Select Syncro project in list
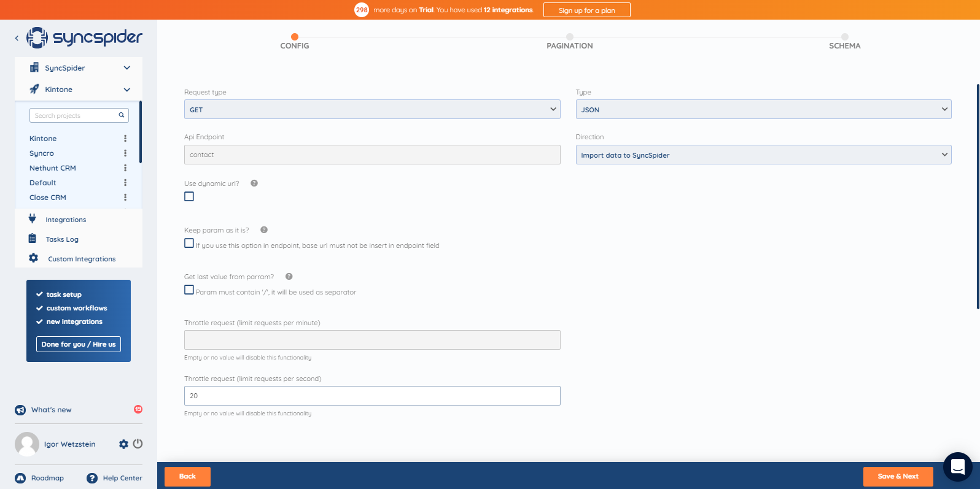The width and height of the screenshot is (980, 489). (42, 153)
